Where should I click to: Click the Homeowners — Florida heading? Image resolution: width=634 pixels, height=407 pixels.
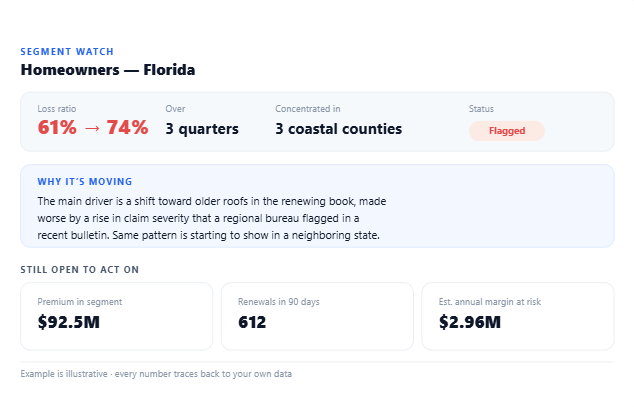click(108, 70)
